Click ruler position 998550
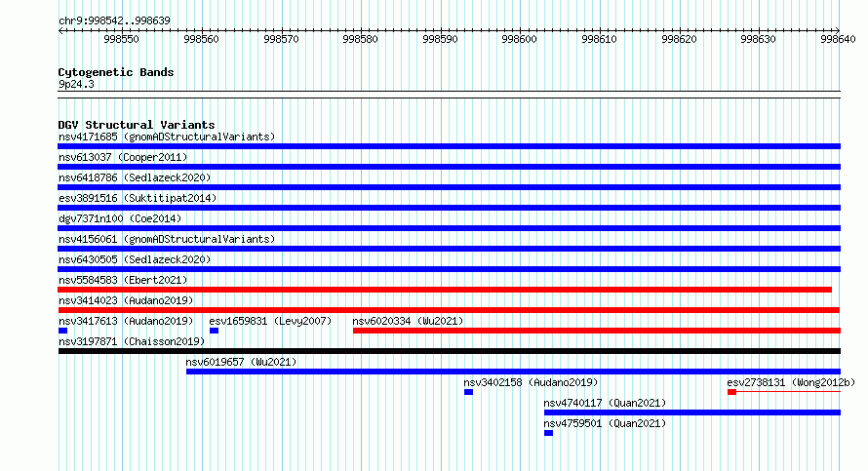 click(x=121, y=39)
